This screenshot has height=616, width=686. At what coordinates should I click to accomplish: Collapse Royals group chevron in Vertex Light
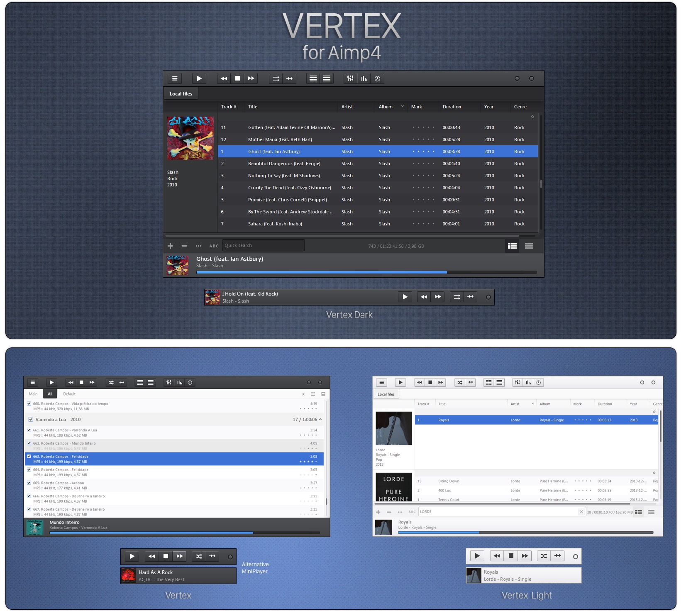pos(654,412)
